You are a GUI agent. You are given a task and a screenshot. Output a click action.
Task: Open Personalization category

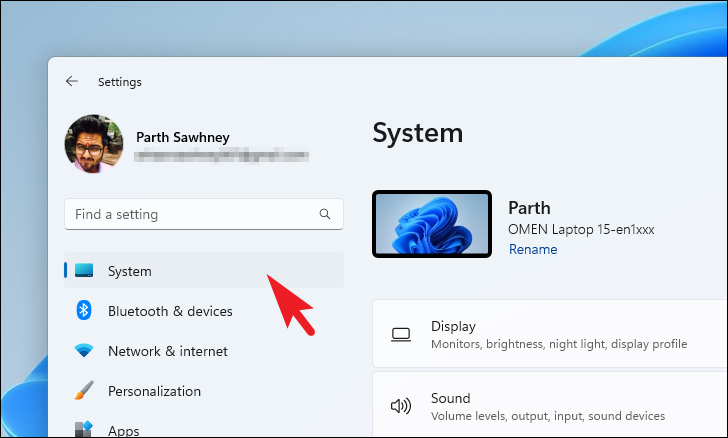click(154, 391)
